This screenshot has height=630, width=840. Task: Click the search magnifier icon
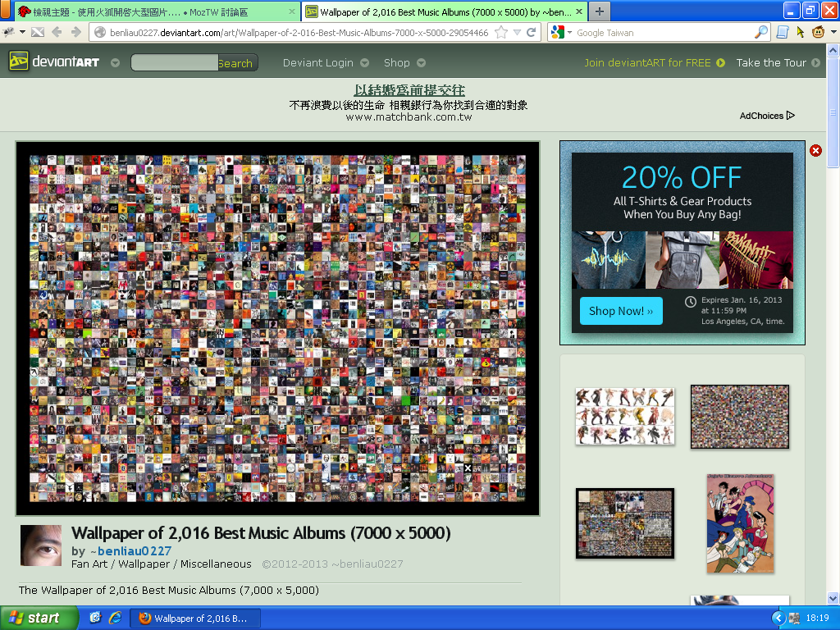point(761,32)
